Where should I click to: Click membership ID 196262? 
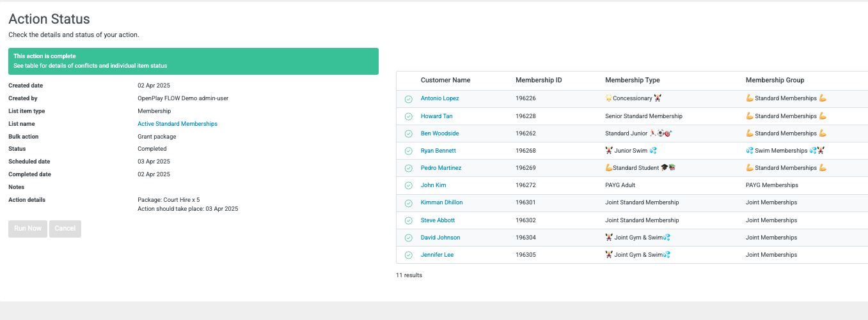pos(526,133)
